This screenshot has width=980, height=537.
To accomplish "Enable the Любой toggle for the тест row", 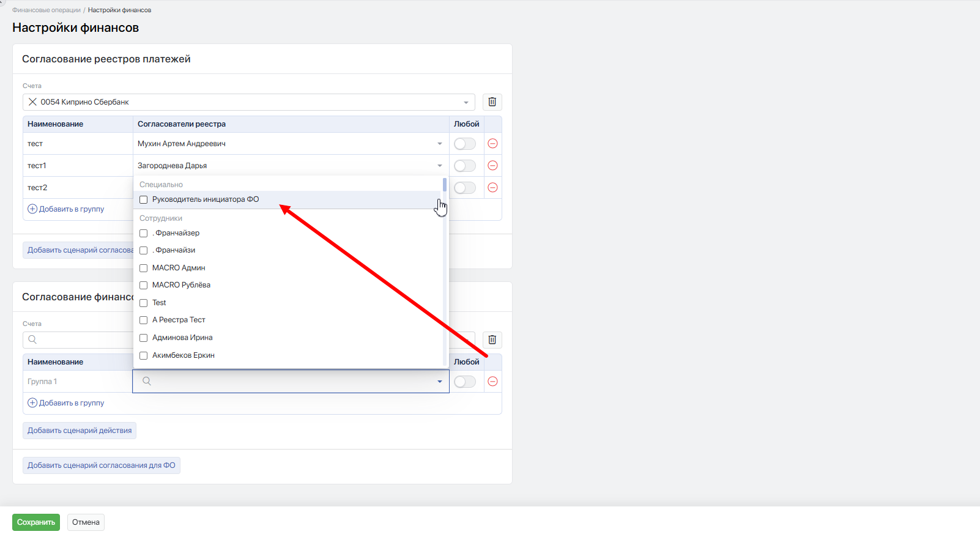I will pos(464,144).
